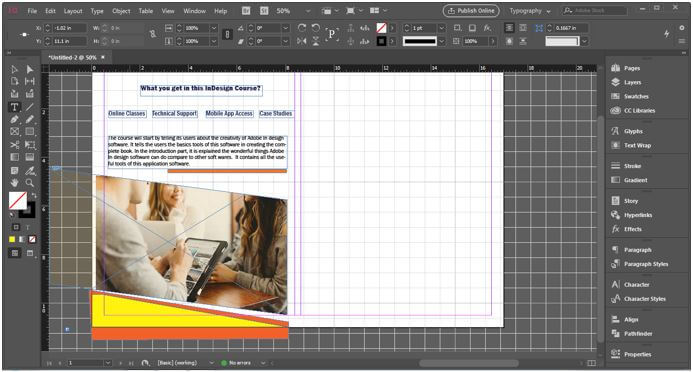Select the Type tool
The height and width of the screenshot is (372, 693).
(x=14, y=107)
